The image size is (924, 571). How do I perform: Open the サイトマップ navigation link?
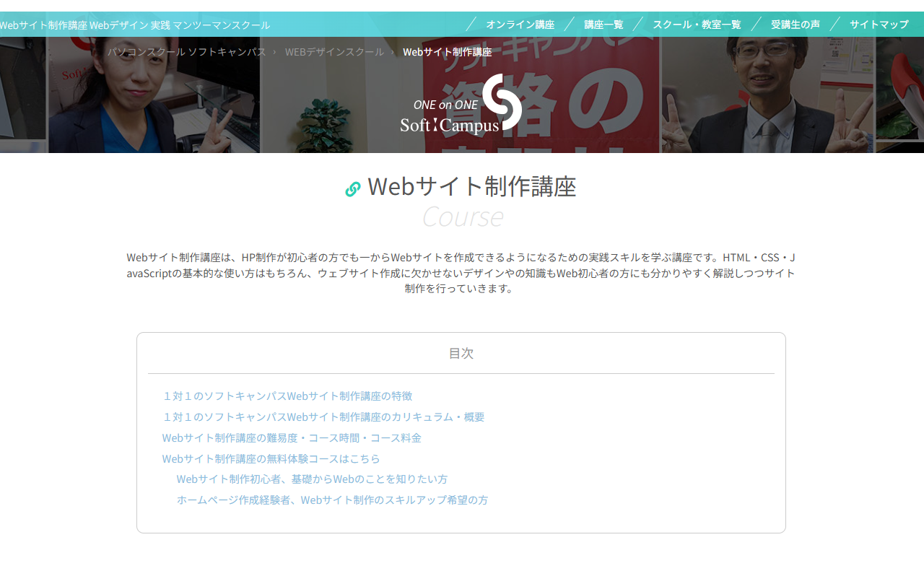click(879, 25)
